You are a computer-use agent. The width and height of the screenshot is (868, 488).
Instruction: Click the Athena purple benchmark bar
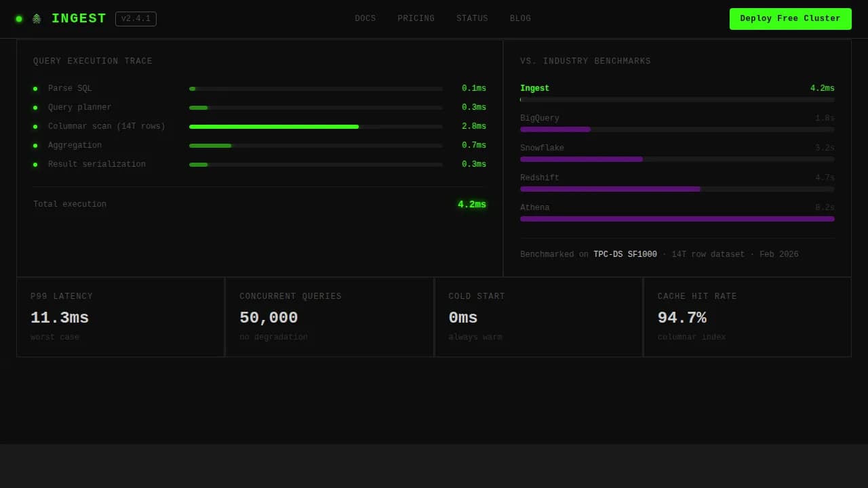pos(677,219)
